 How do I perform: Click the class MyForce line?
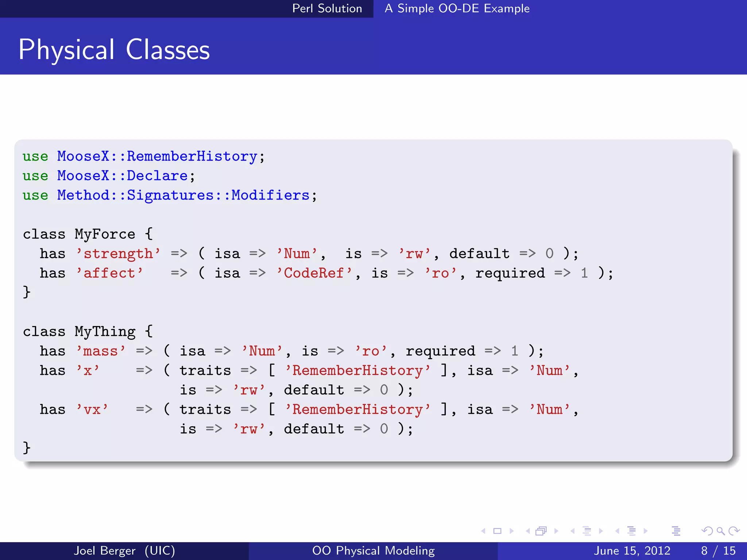[88, 234]
